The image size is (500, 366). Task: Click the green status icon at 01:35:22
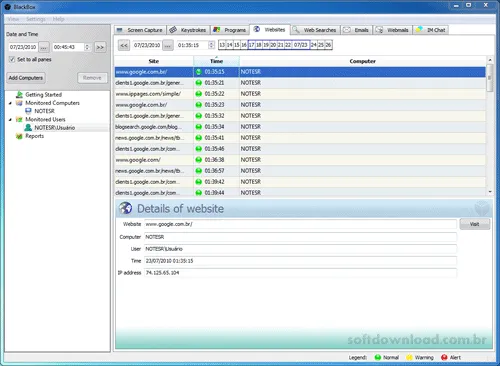click(199, 94)
